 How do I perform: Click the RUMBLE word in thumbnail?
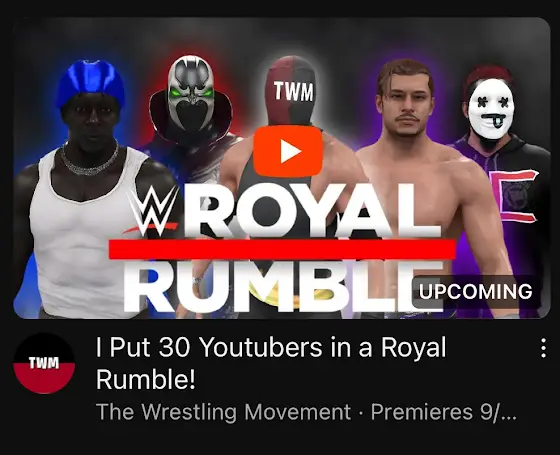coord(283,285)
